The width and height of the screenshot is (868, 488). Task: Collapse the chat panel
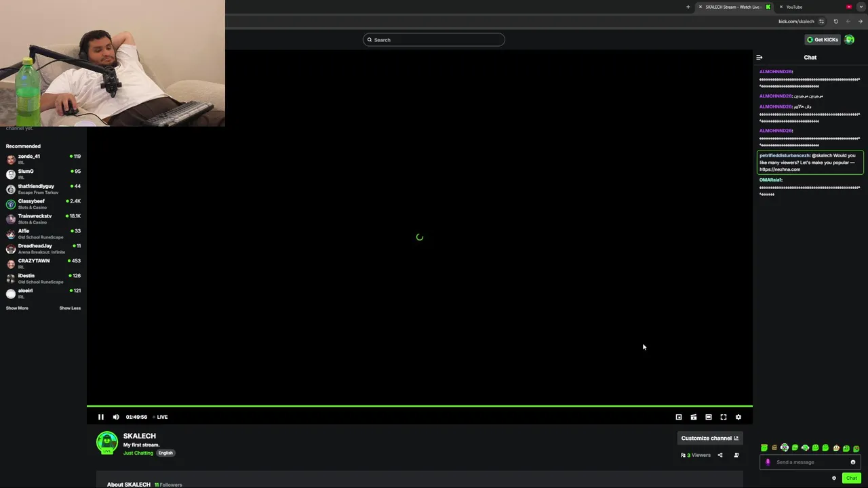pyautogui.click(x=759, y=57)
